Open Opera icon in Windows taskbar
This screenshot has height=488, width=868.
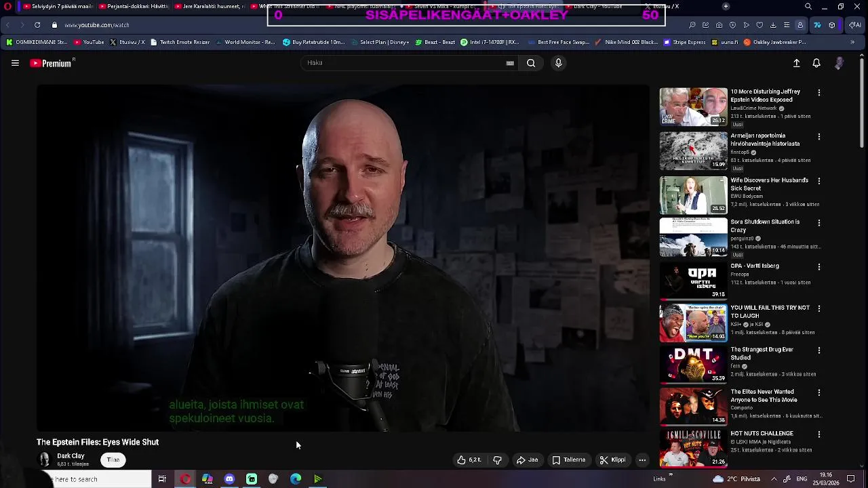(185, 479)
